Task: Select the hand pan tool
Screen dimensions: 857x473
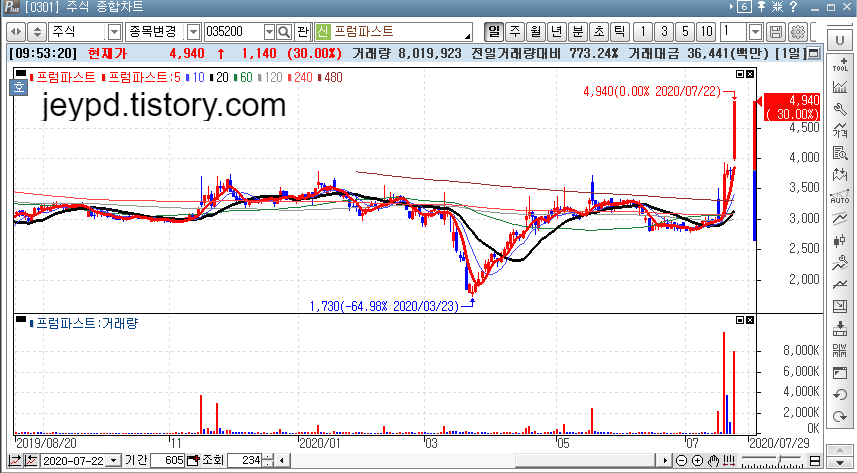Action: (x=713, y=460)
